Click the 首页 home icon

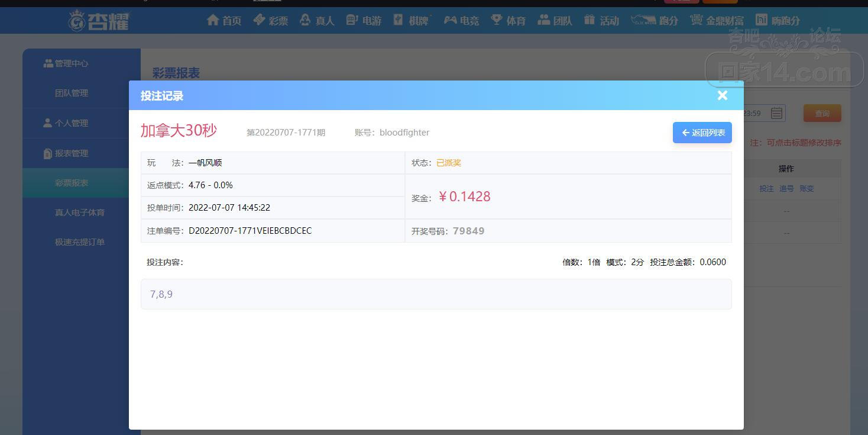(x=213, y=20)
